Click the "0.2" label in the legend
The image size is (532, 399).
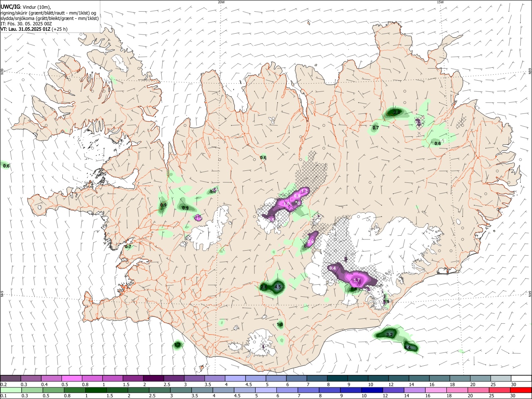(4, 384)
